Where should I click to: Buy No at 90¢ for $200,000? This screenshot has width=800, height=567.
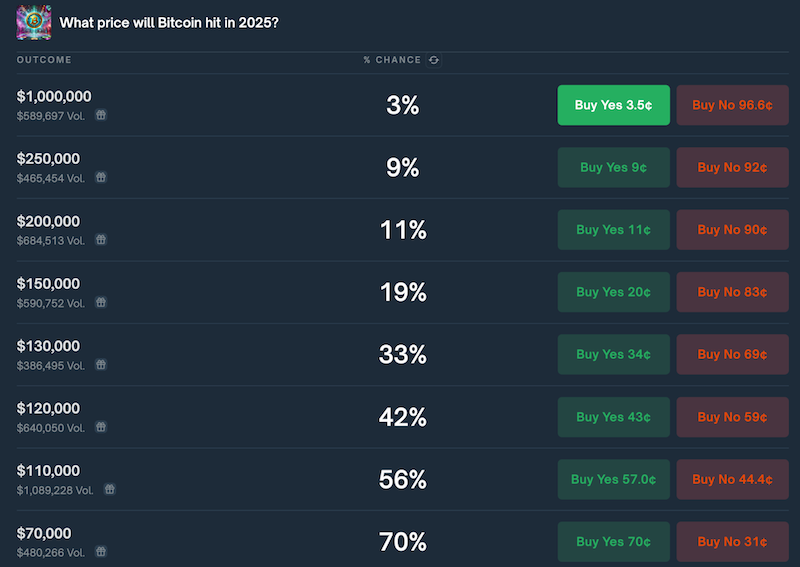tap(732, 230)
